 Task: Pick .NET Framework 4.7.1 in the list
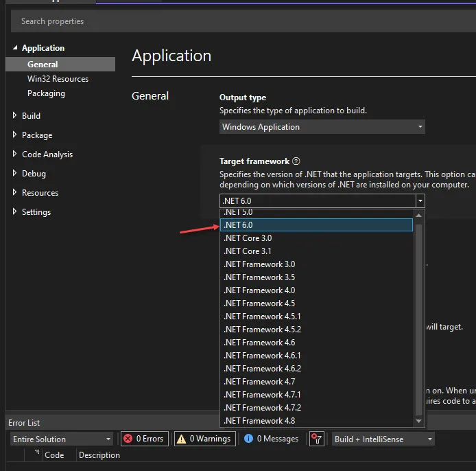316,395
